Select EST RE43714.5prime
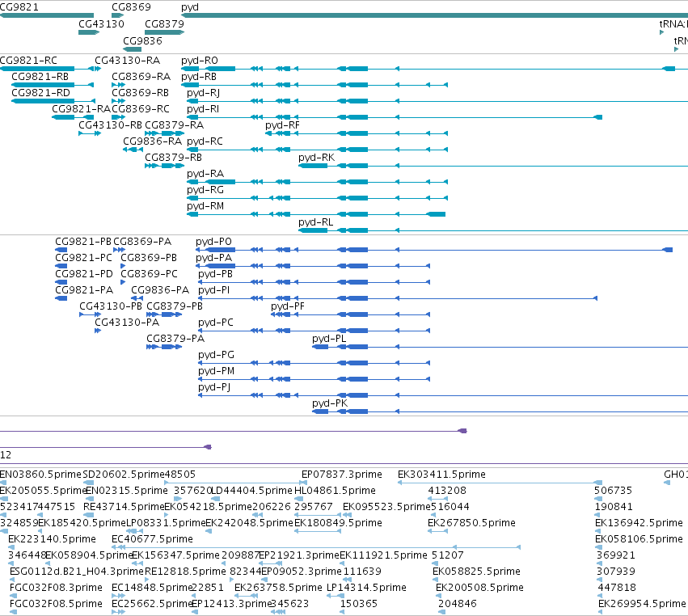688x616 pixels. [x=124, y=507]
